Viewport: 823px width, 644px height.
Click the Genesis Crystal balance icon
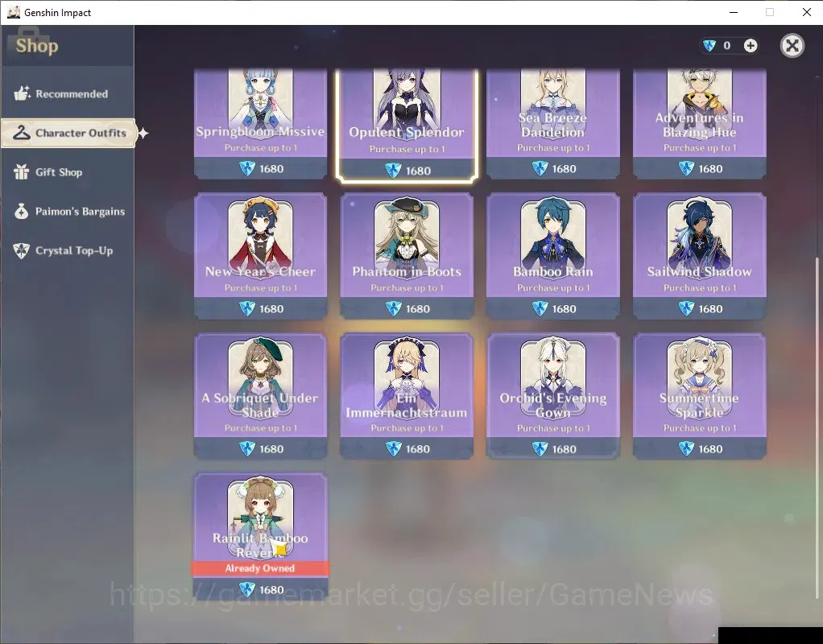(x=709, y=46)
